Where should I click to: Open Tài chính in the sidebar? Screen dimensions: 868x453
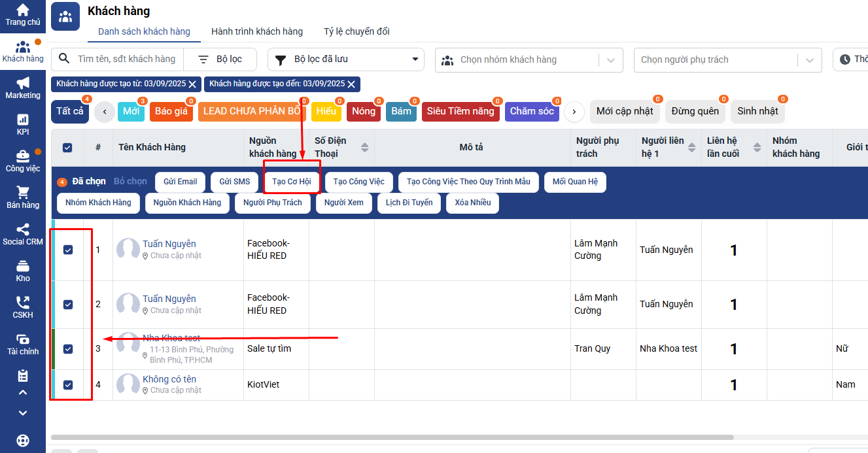(x=23, y=344)
